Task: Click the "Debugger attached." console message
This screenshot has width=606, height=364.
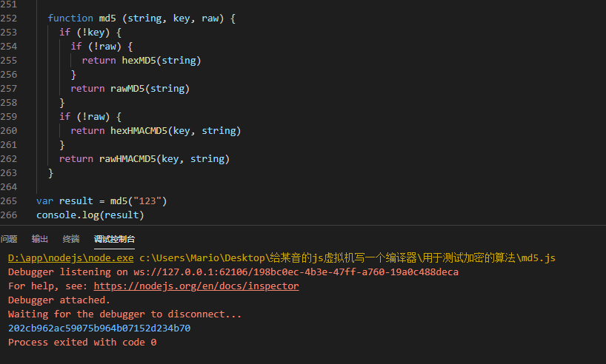Action: (59, 300)
